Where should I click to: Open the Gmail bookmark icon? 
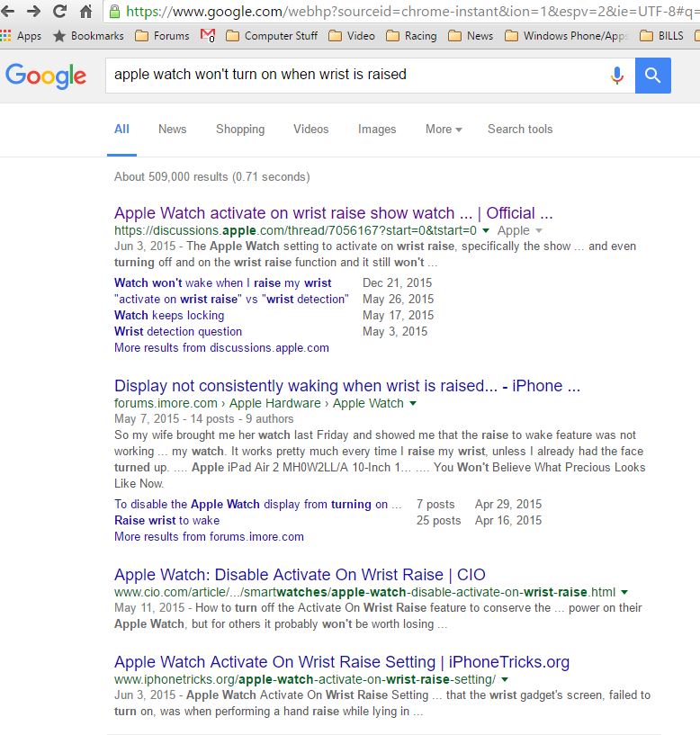208,36
